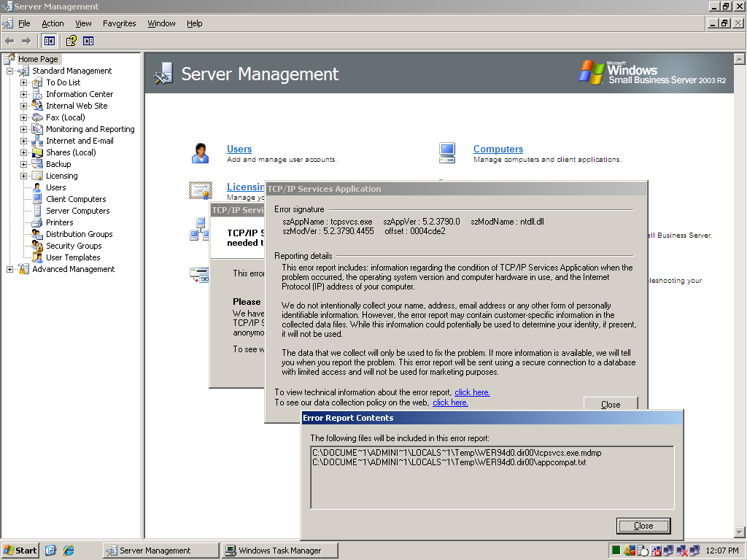Image resolution: width=747 pixels, height=560 pixels.
Task: Select the Fax (Local) tree icon
Action: [x=37, y=117]
